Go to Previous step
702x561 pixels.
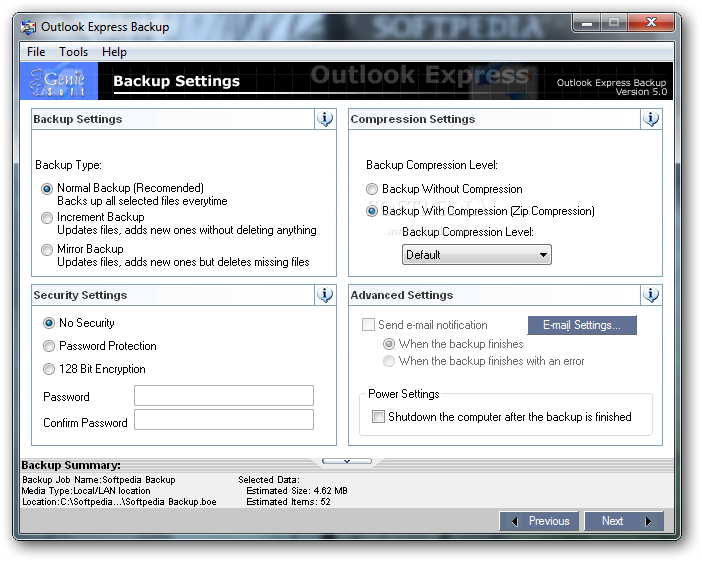pos(539,521)
